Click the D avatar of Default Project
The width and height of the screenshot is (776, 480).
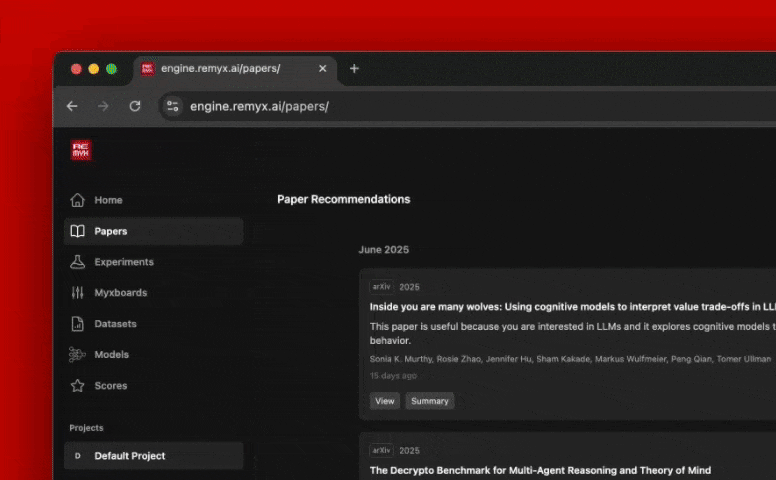click(x=77, y=456)
